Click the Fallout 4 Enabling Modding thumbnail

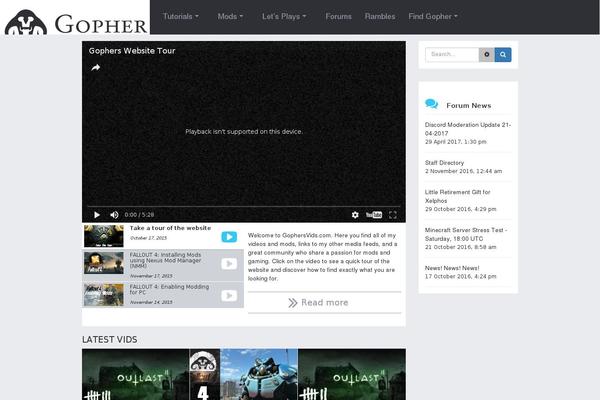tap(104, 295)
